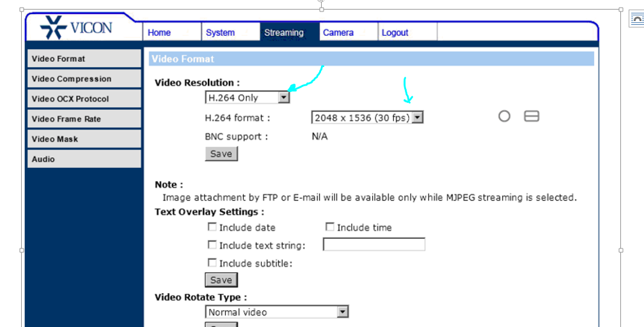644x327 pixels.
Task: Select the Home tab
Action: 159,33
